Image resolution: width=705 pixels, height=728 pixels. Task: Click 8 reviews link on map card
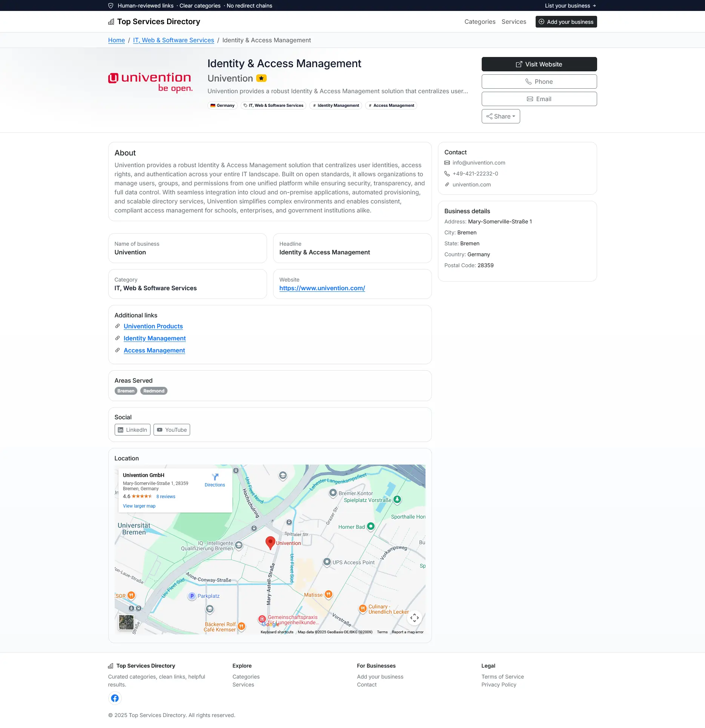pyautogui.click(x=166, y=497)
